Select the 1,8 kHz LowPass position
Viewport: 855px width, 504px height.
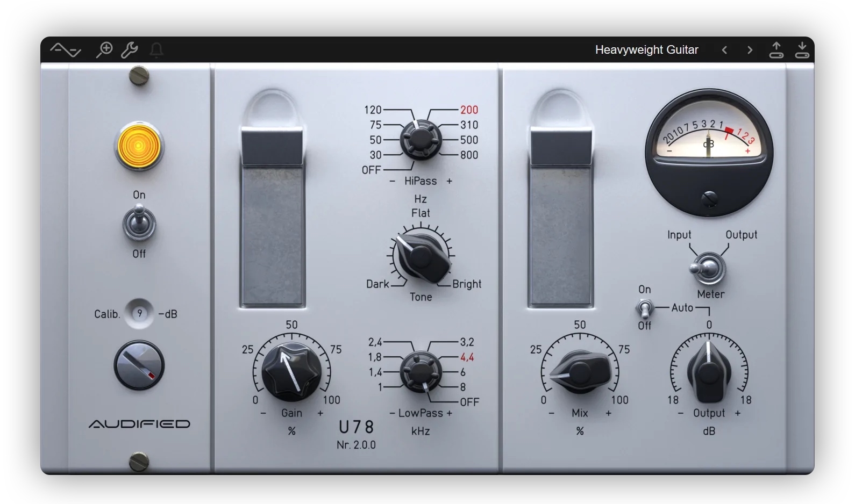pyautogui.click(x=375, y=357)
